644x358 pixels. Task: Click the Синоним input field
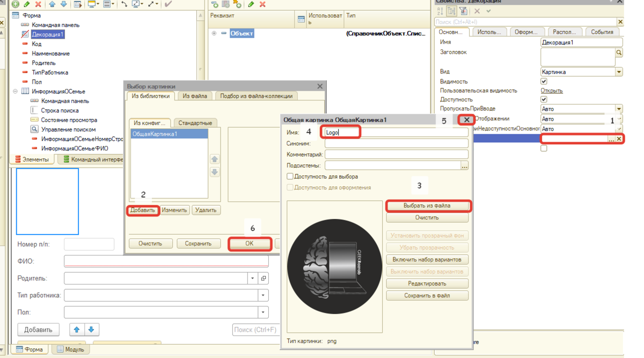396,143
